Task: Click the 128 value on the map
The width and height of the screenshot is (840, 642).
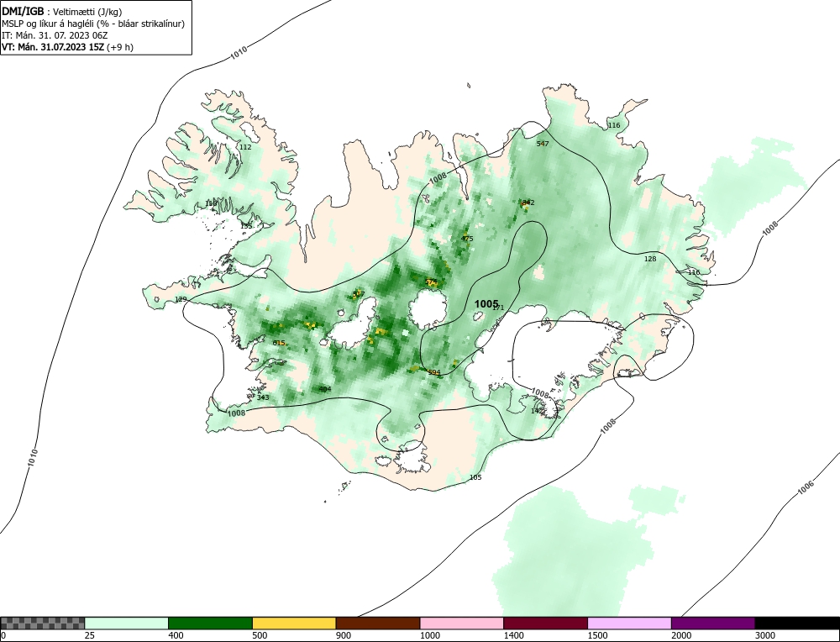Action: [650, 259]
